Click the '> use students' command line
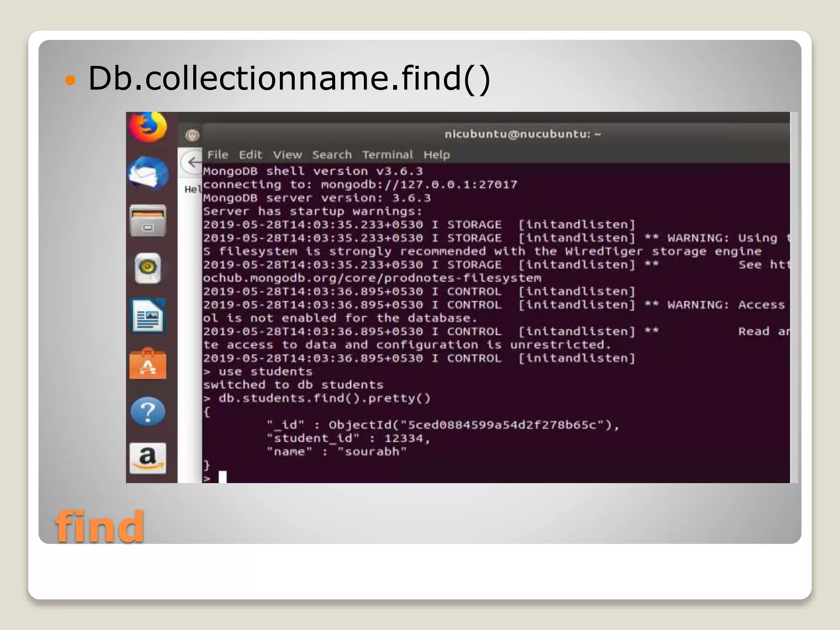Image resolution: width=840 pixels, height=630 pixels. click(258, 372)
